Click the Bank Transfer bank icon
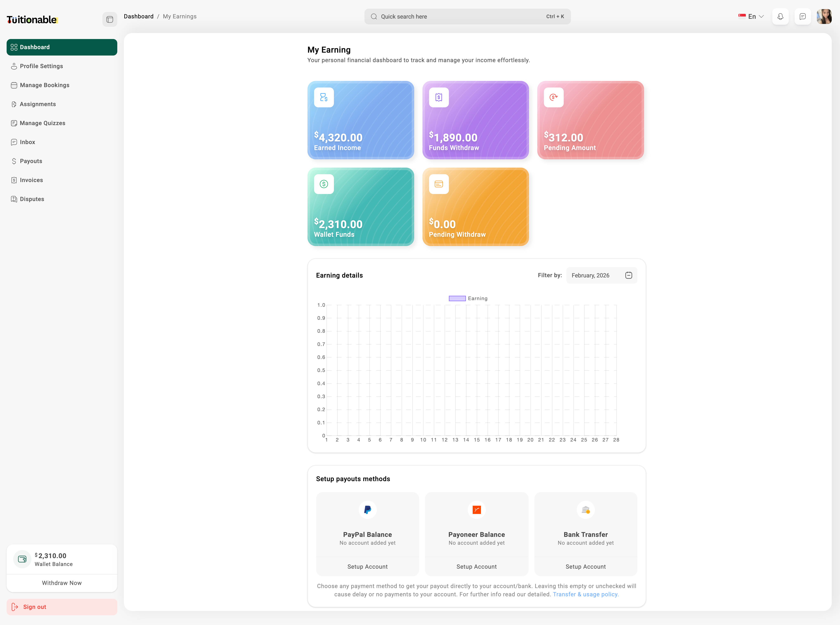 (585, 510)
